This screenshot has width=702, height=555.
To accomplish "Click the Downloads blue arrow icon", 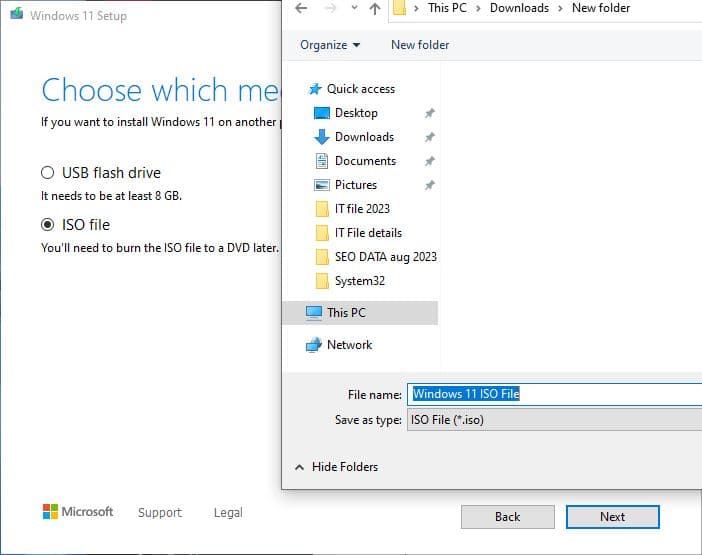I will 322,137.
